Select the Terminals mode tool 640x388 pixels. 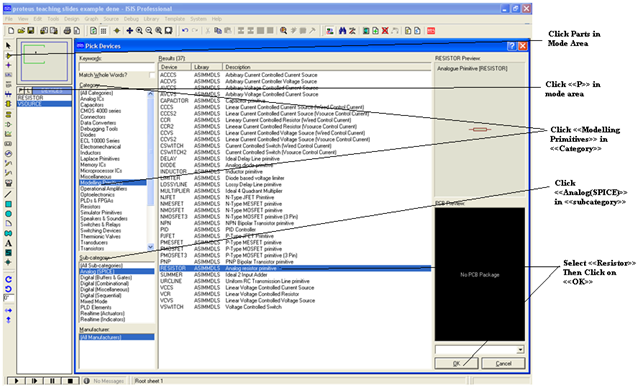point(8,115)
